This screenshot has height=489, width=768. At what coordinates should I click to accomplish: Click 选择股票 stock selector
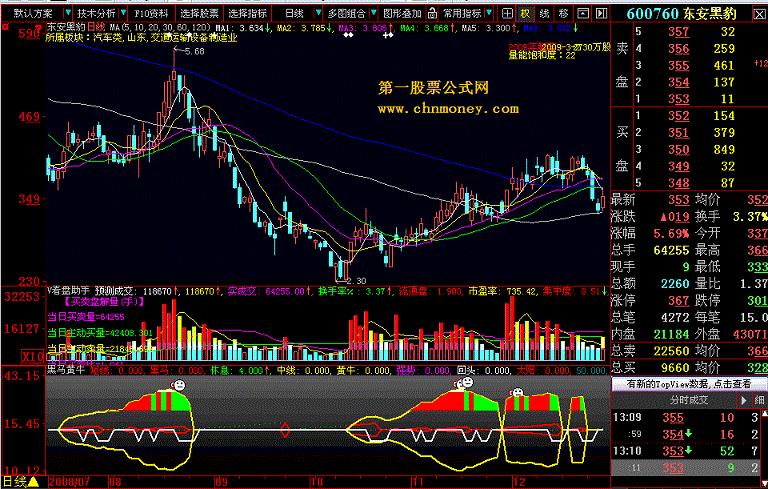[199, 13]
